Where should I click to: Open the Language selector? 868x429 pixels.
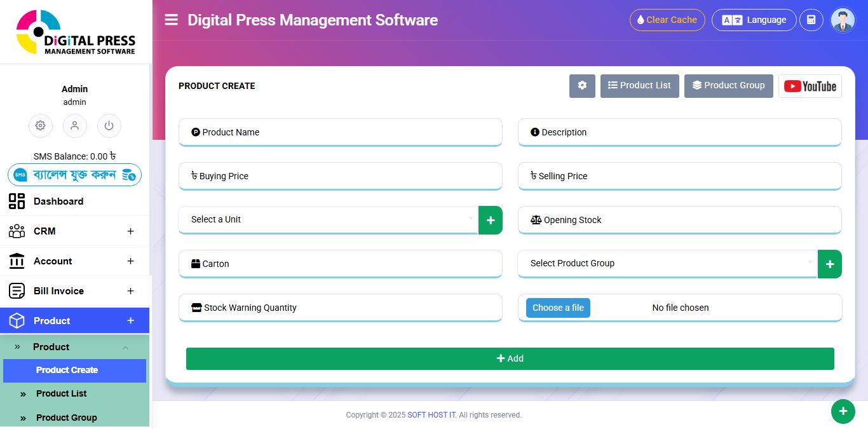click(x=754, y=20)
